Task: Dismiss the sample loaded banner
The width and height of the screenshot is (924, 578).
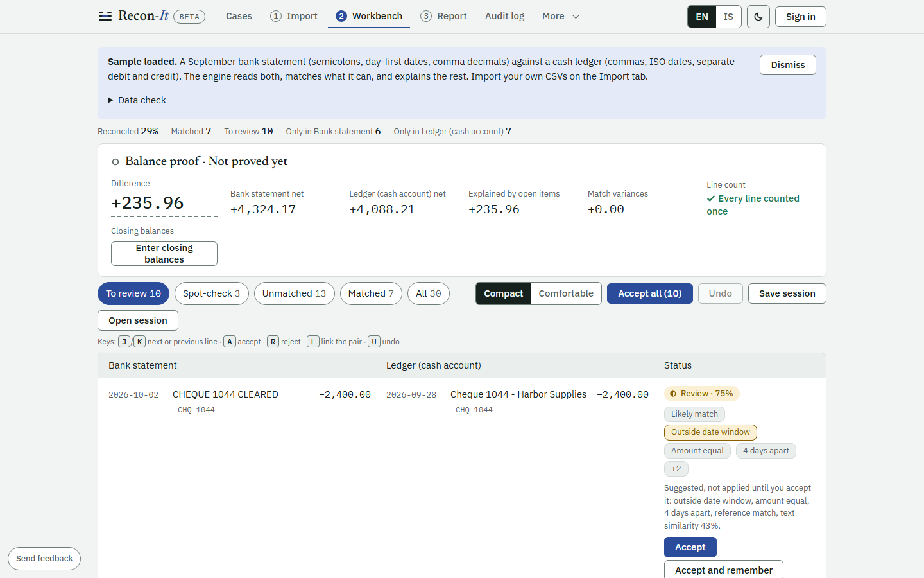Action: pyautogui.click(x=788, y=65)
